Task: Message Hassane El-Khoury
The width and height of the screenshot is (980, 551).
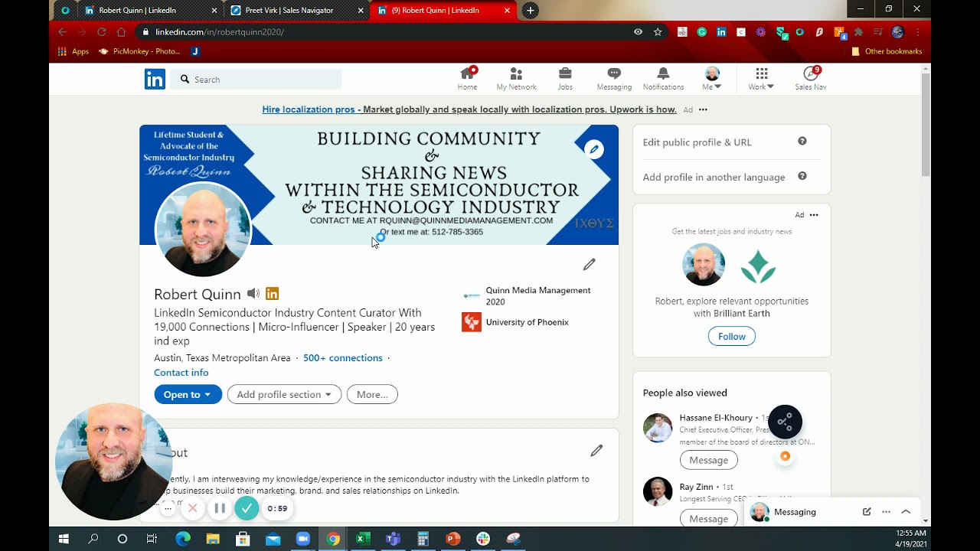Action: (708, 460)
